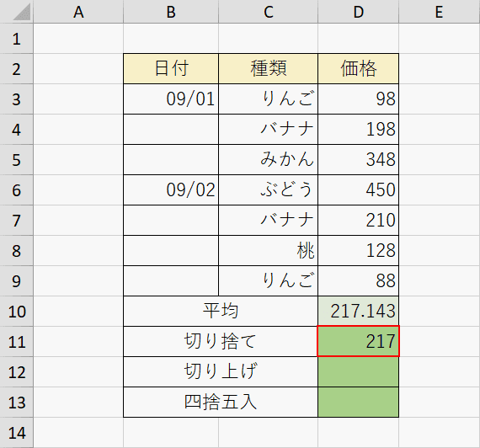Select empty date cell in row 7

tap(171, 221)
